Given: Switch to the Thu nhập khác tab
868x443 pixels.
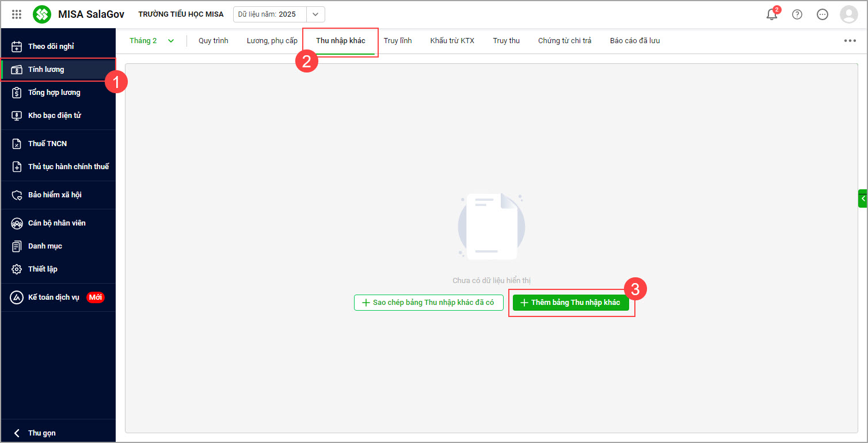Looking at the screenshot, I should 341,41.
